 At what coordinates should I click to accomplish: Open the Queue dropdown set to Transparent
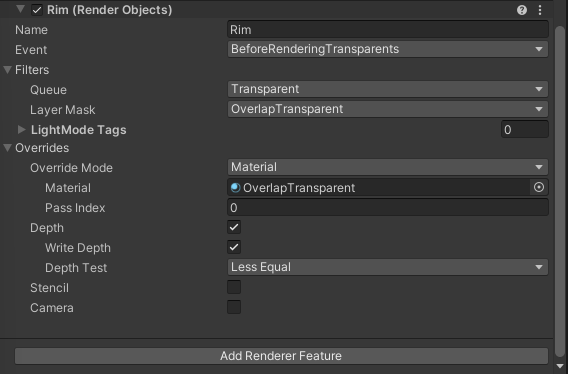(388, 89)
